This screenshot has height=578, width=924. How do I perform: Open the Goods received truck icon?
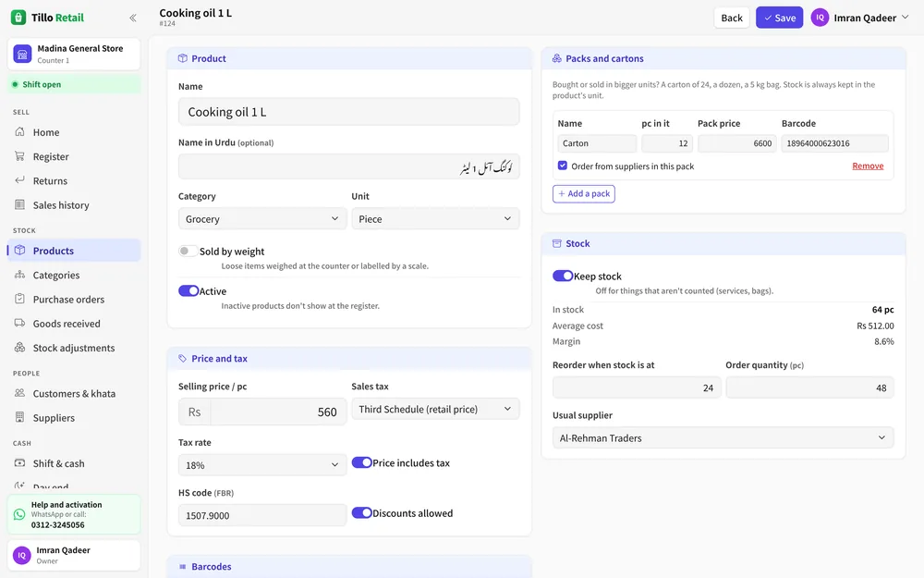tap(20, 323)
